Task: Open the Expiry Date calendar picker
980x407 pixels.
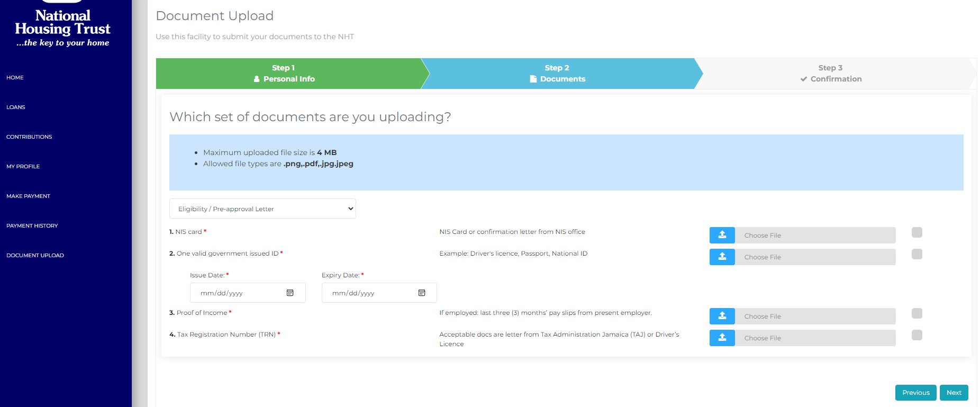Action: click(422, 293)
